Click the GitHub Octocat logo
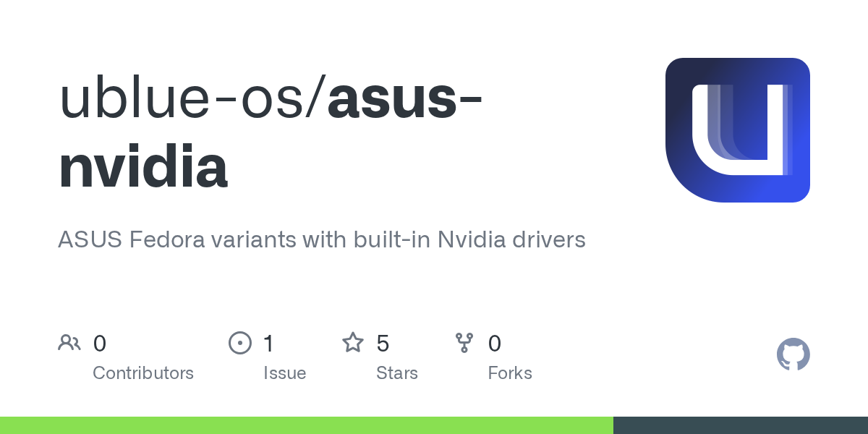Screen dimensions: 868x434 (793, 355)
